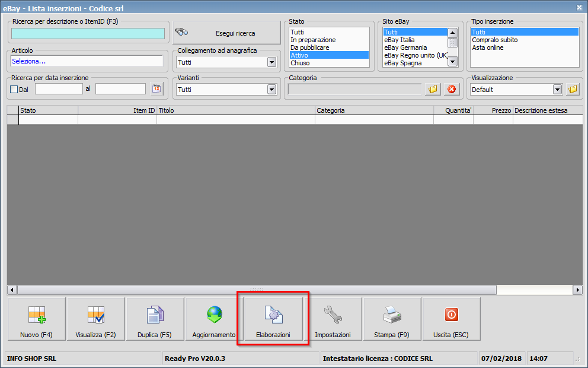Select In preparazione status
The image size is (588, 368).
point(329,40)
